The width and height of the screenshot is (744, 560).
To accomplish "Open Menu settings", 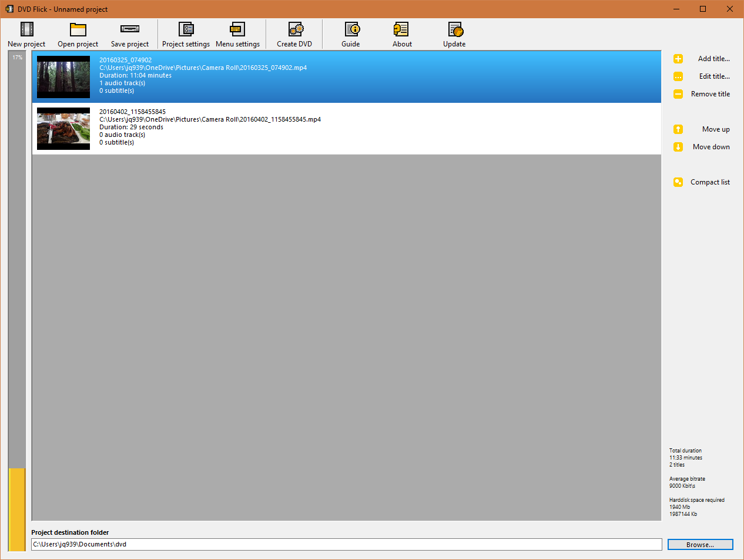I will tap(237, 33).
